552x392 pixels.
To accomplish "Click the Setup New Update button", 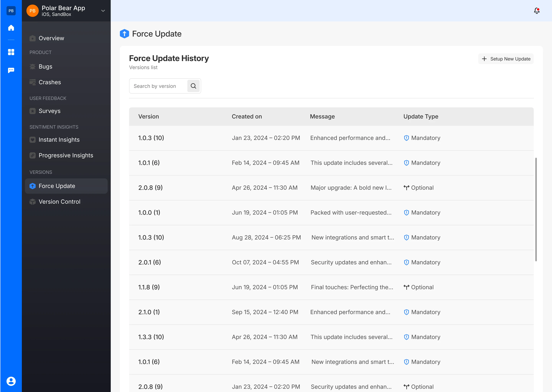I will [x=506, y=59].
